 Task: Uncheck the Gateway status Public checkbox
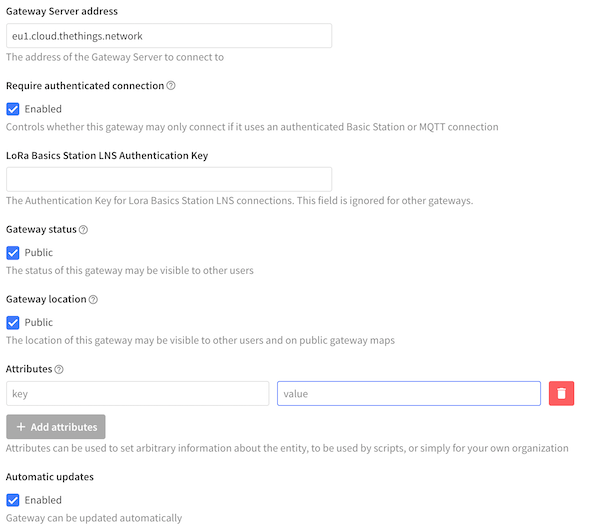pyautogui.click(x=13, y=253)
